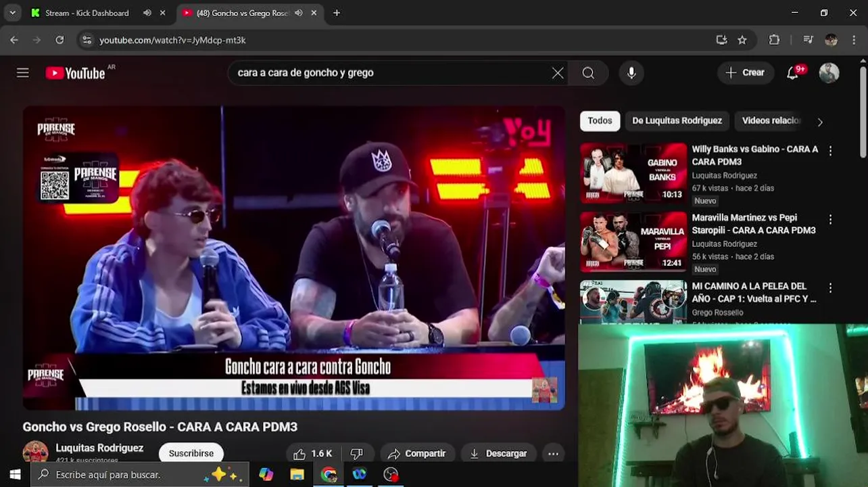The height and width of the screenshot is (487, 868).
Task: Open options for the Maravilla Martinez video
Action: pos(830,219)
